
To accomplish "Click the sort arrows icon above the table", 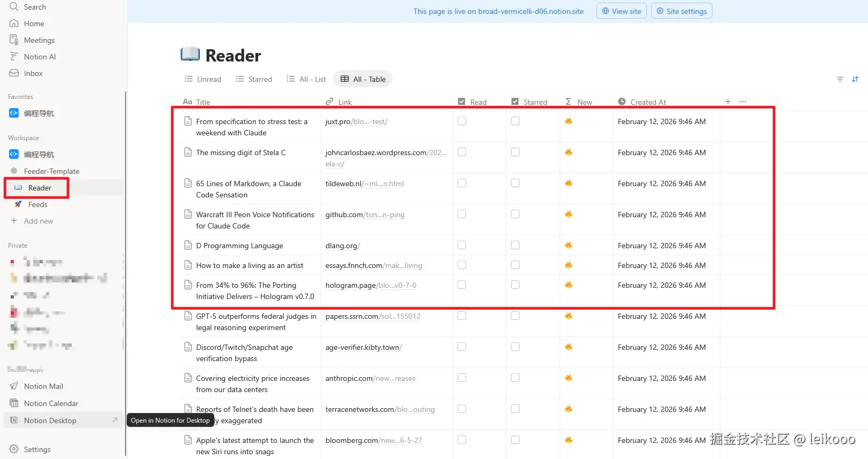I will click(x=855, y=79).
